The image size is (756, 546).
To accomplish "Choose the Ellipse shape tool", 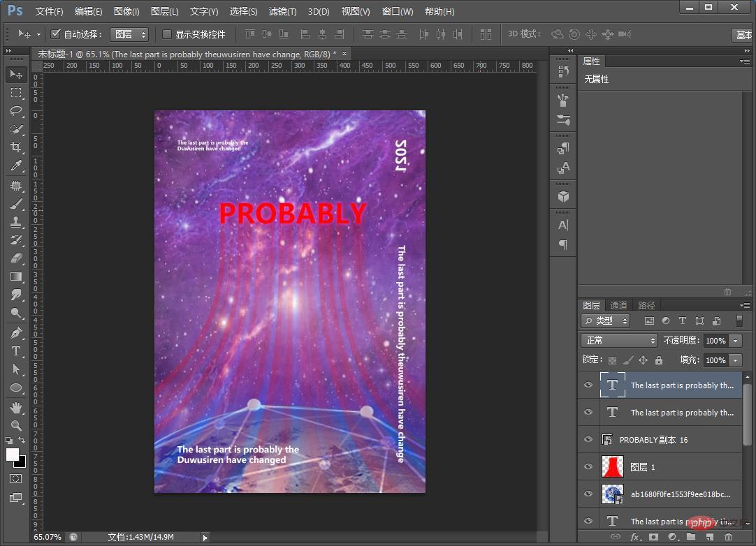I will pos(16,388).
